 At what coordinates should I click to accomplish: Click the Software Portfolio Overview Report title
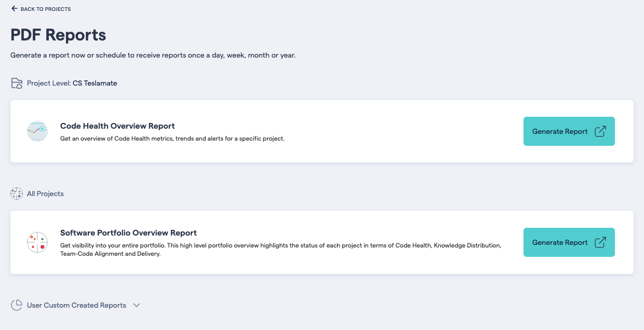[x=128, y=232]
